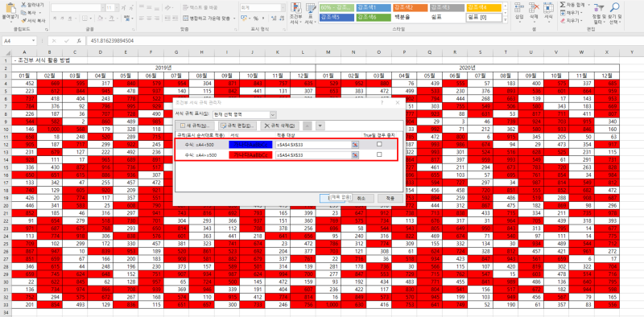This screenshot has height=317, width=644.
Task: Click the New Rule (새 규칙) button
Action: coord(195,126)
